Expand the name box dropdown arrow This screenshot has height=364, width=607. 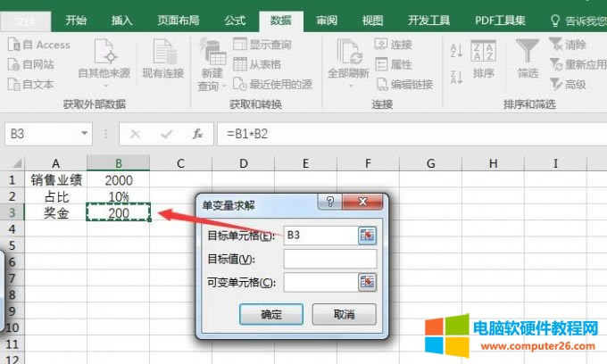[x=85, y=134]
